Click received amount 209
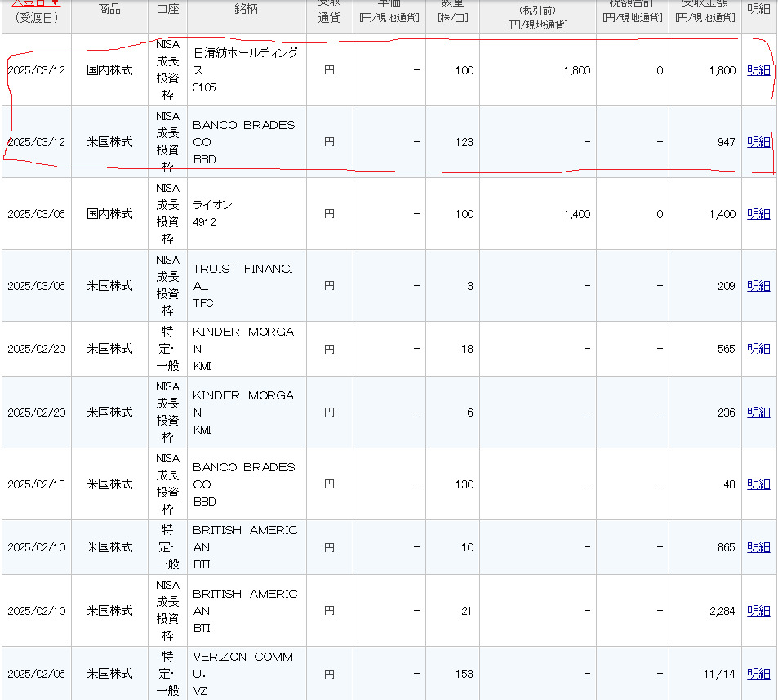Viewport: 778px width, 700px height. (727, 286)
